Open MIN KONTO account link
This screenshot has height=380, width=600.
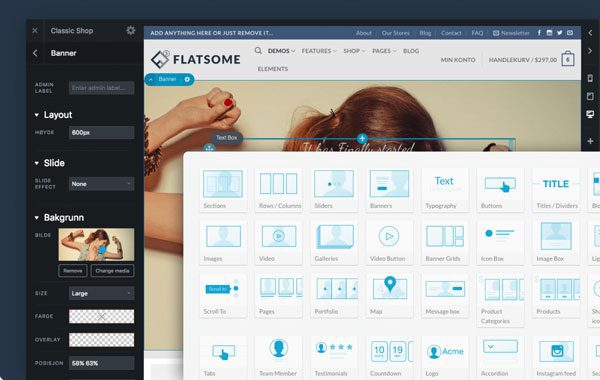tap(458, 60)
